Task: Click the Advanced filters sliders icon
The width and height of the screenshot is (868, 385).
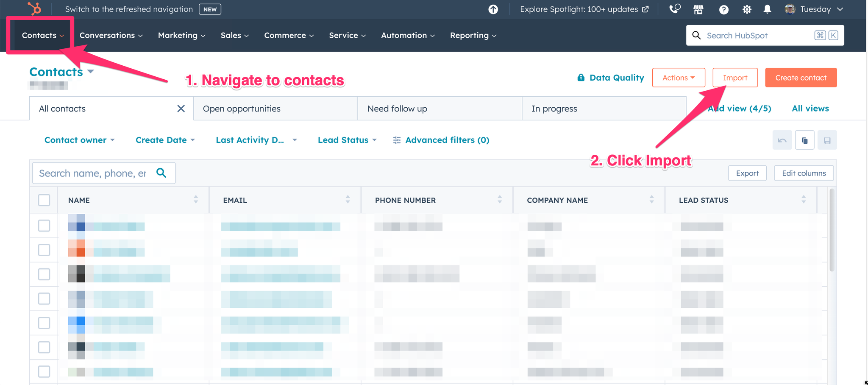Action: tap(397, 140)
